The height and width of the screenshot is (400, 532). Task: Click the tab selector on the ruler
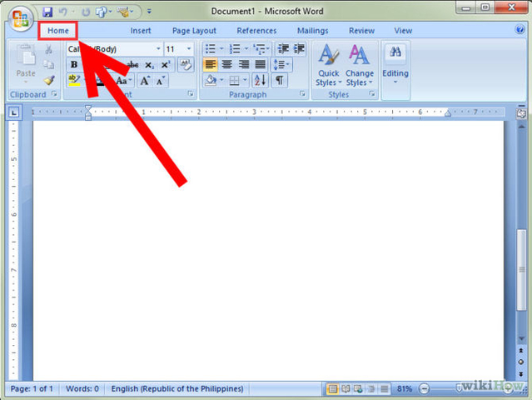tap(13, 112)
